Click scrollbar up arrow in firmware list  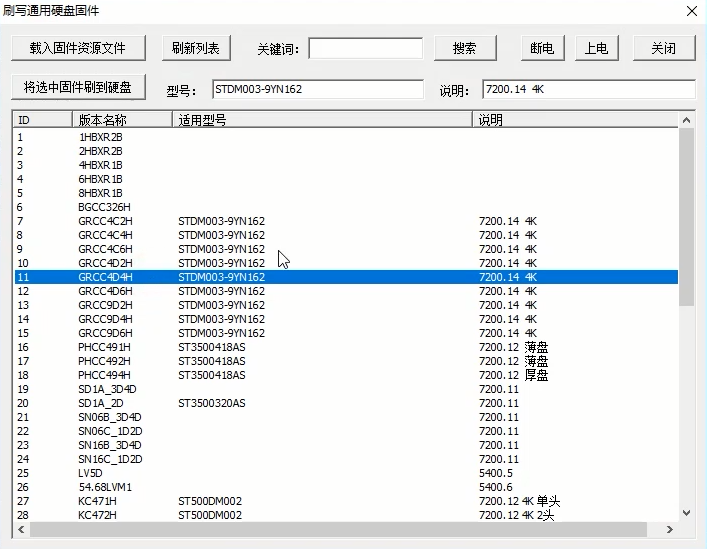pyautogui.click(x=686, y=120)
